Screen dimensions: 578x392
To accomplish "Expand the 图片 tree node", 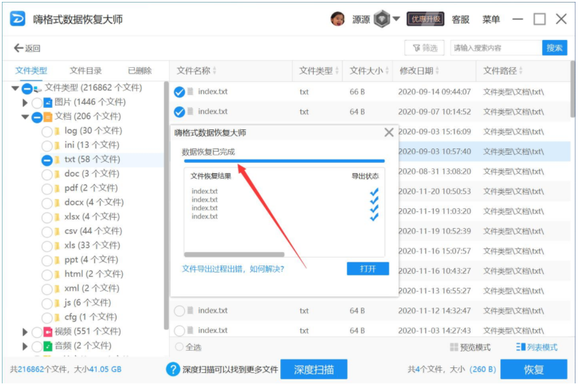I will 25,102.
